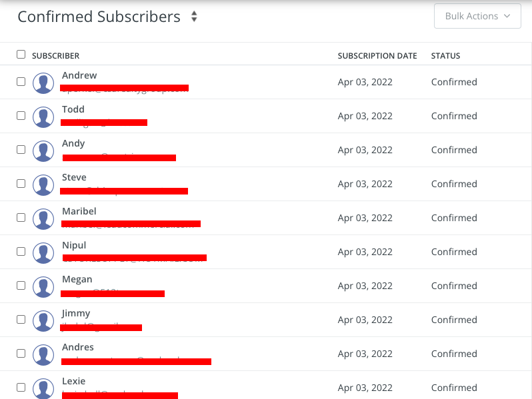
Task: Open subscriber Megan's name link
Action: pyautogui.click(x=77, y=279)
